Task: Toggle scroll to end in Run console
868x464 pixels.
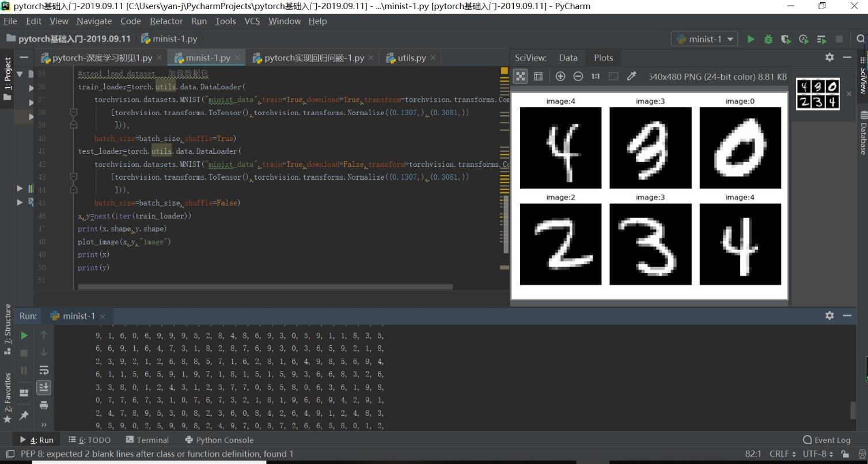Action: pyautogui.click(x=44, y=387)
